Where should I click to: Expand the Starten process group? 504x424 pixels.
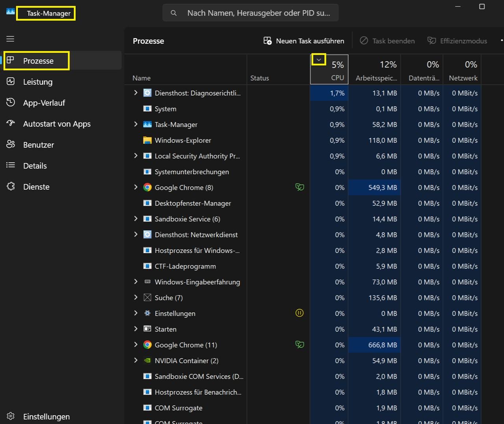tap(136, 329)
